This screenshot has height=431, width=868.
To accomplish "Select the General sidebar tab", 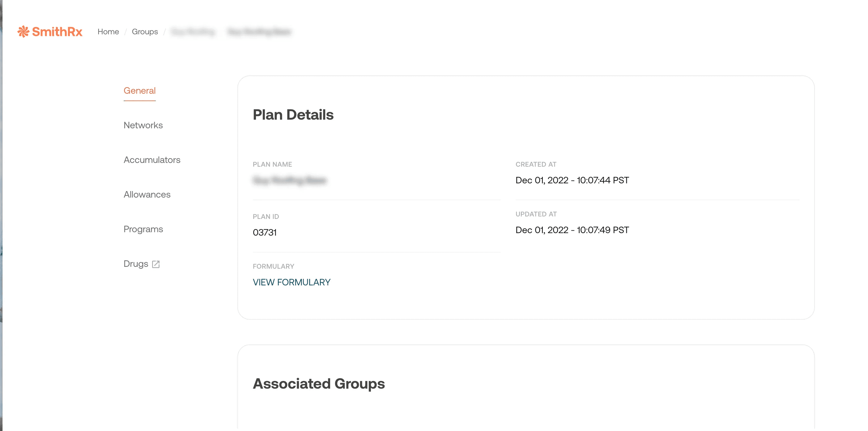I will pos(139,91).
